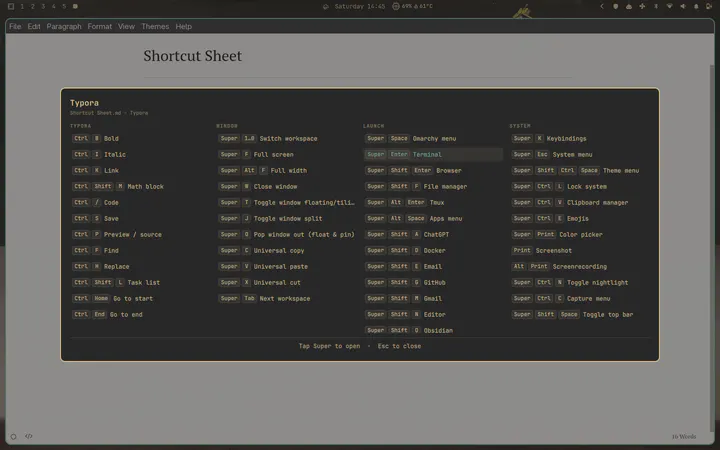The height and width of the screenshot is (450, 720).
Task: Click the Screenrecording shortcut entry
Action: click(560, 267)
